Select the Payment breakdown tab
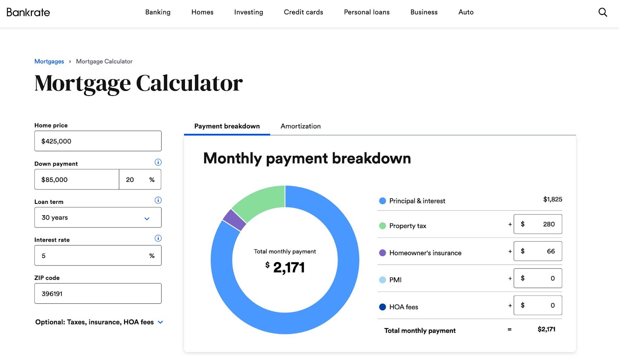This screenshot has height=364, width=619. [x=226, y=126]
